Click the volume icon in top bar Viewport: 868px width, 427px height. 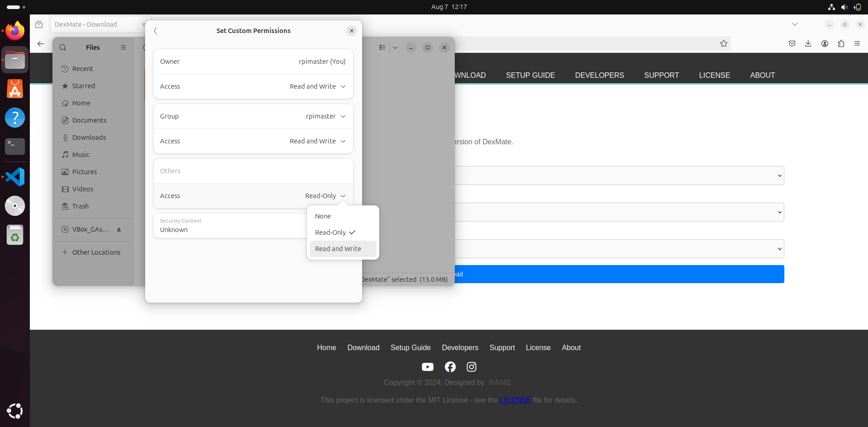tap(844, 7)
